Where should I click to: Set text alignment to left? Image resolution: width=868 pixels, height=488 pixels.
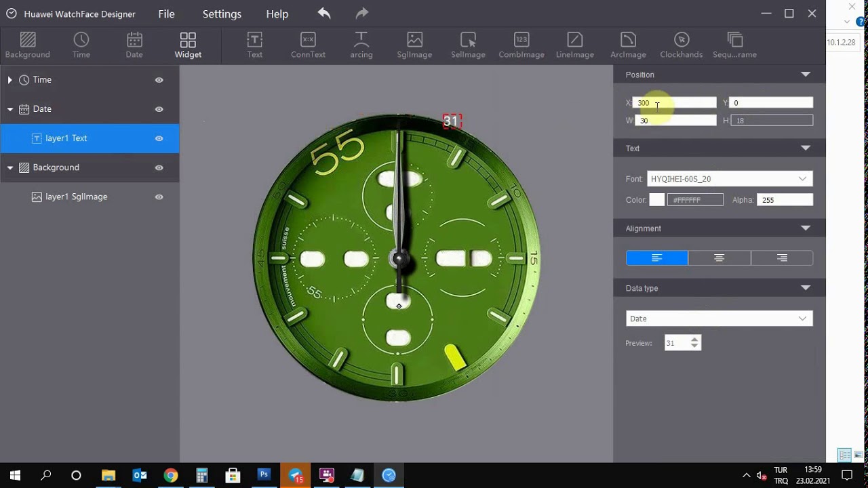pyautogui.click(x=657, y=258)
